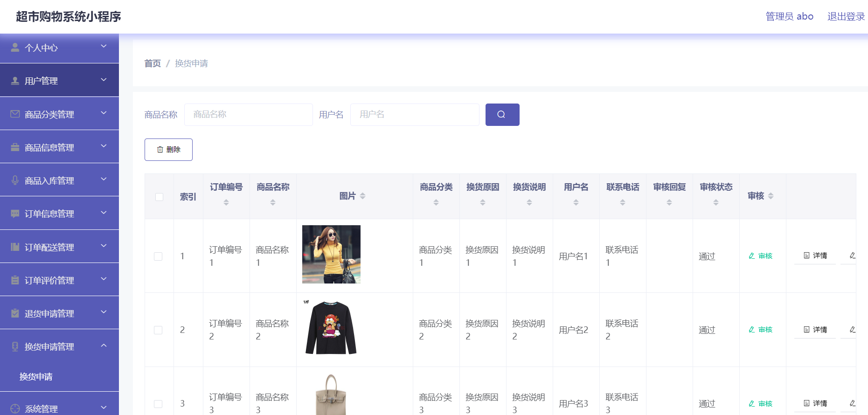Open the beige handbag product image
This screenshot has height=415, width=868.
[331, 394]
